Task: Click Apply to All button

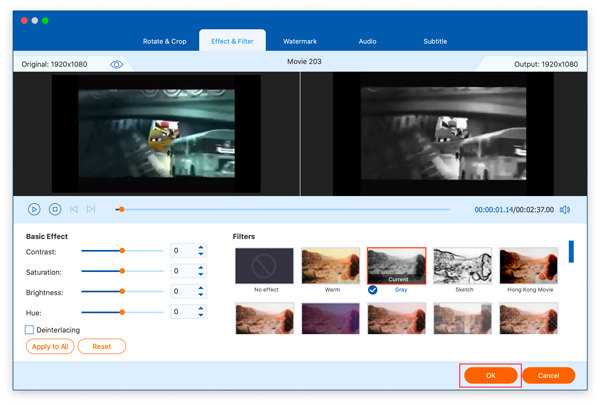Action: coord(50,347)
